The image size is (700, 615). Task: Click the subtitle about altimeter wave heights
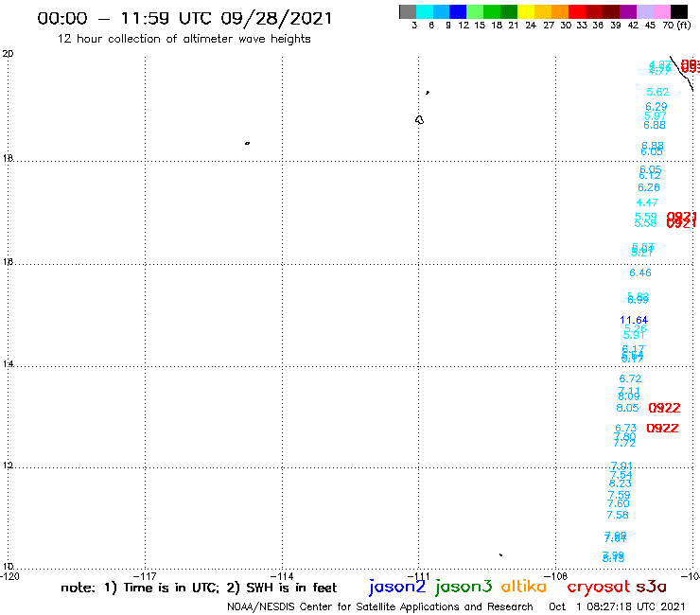[x=184, y=39]
